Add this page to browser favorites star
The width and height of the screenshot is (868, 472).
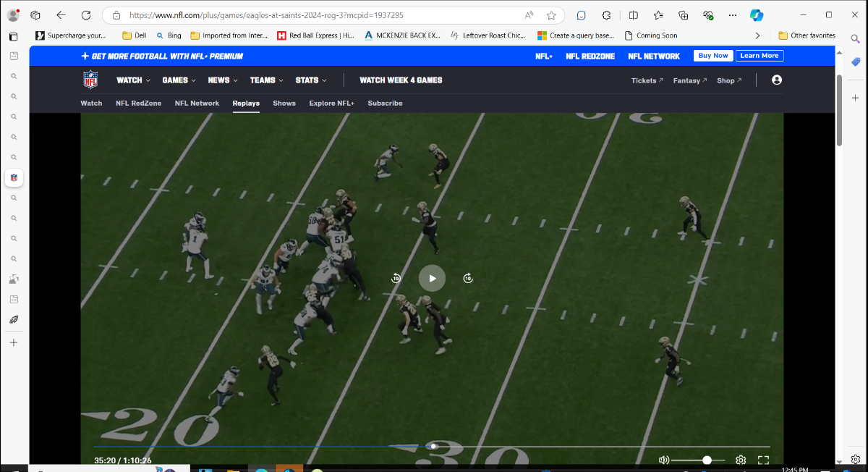(x=551, y=15)
